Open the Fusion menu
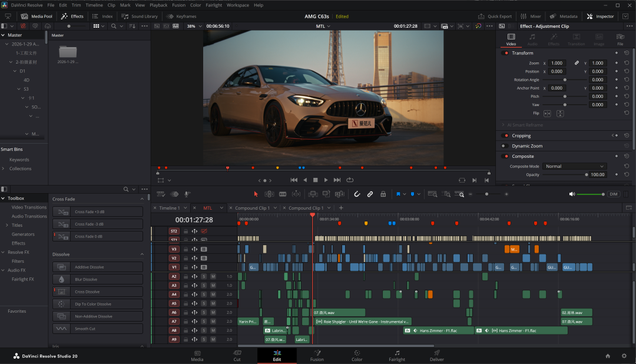 coord(178,5)
